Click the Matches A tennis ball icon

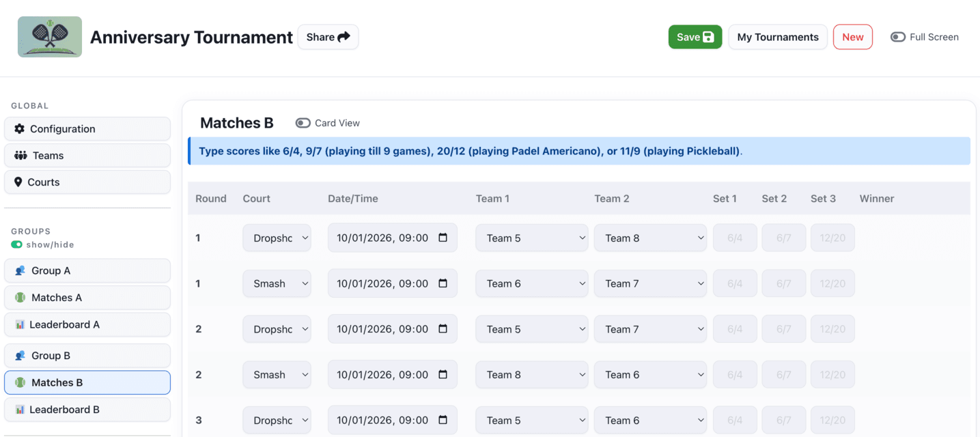coord(20,297)
